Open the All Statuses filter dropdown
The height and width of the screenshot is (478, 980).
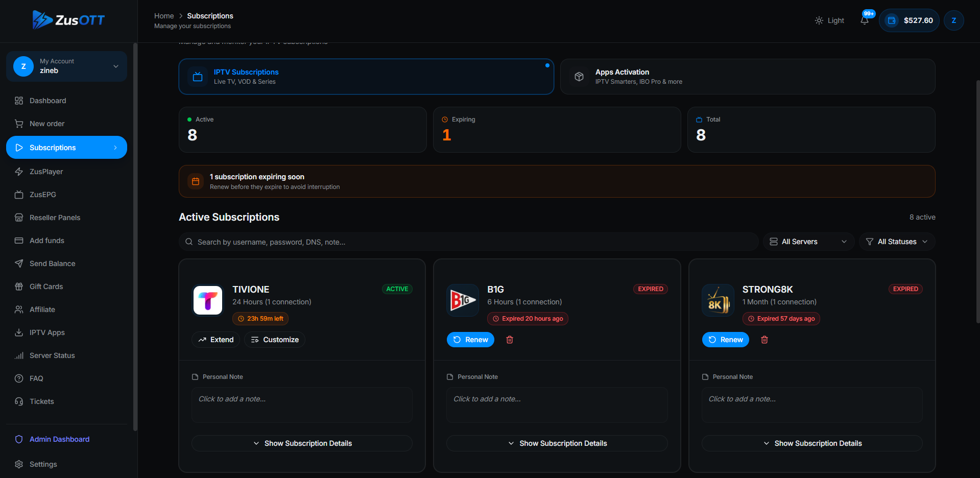pyautogui.click(x=897, y=242)
